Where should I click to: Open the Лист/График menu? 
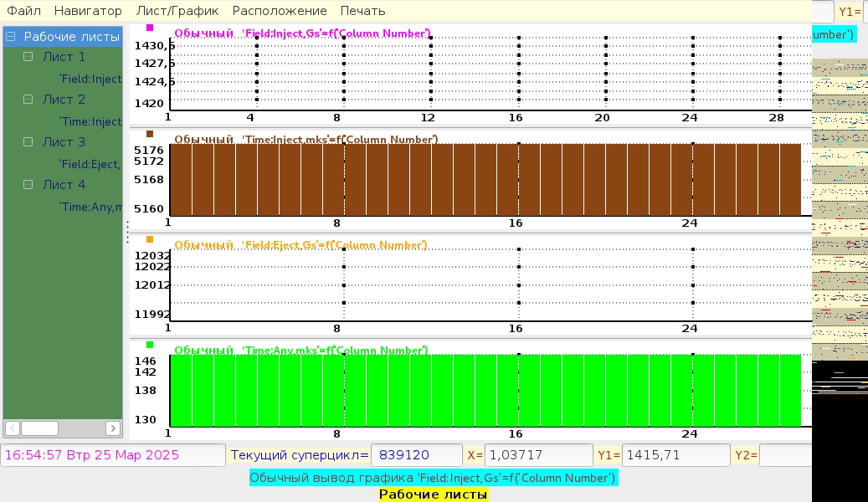pyautogui.click(x=177, y=11)
